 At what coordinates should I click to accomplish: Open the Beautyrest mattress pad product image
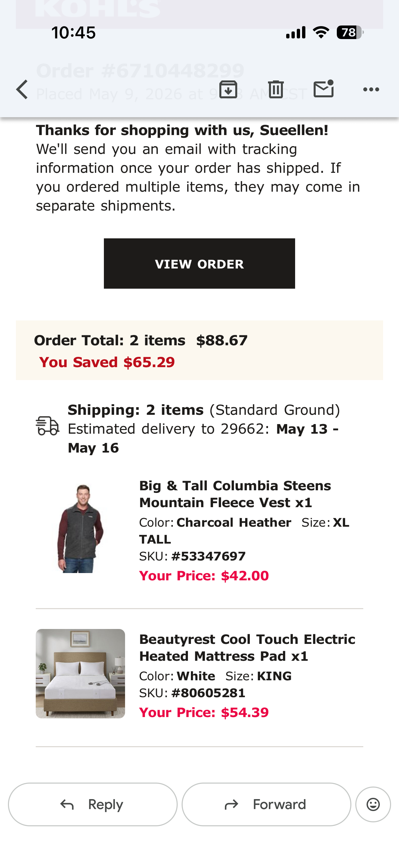point(80,674)
